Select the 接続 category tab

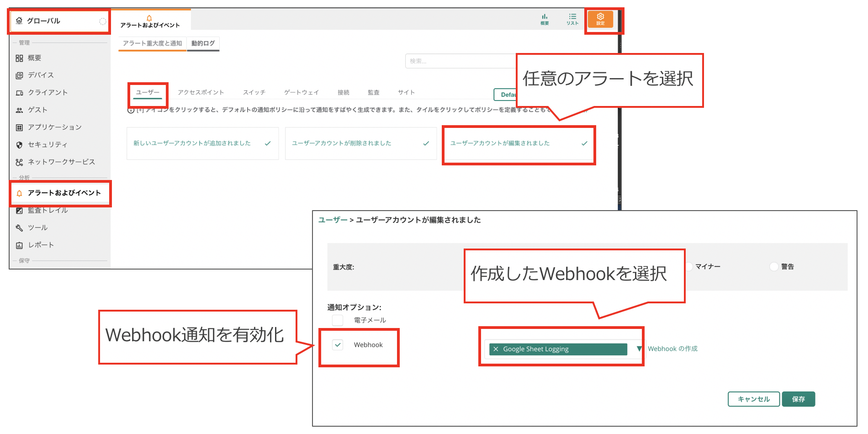pos(344,93)
